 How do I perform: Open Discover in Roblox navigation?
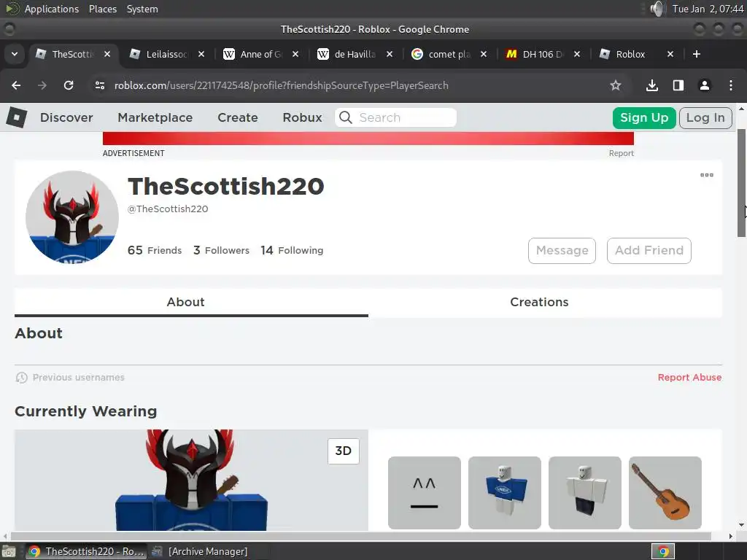click(66, 117)
